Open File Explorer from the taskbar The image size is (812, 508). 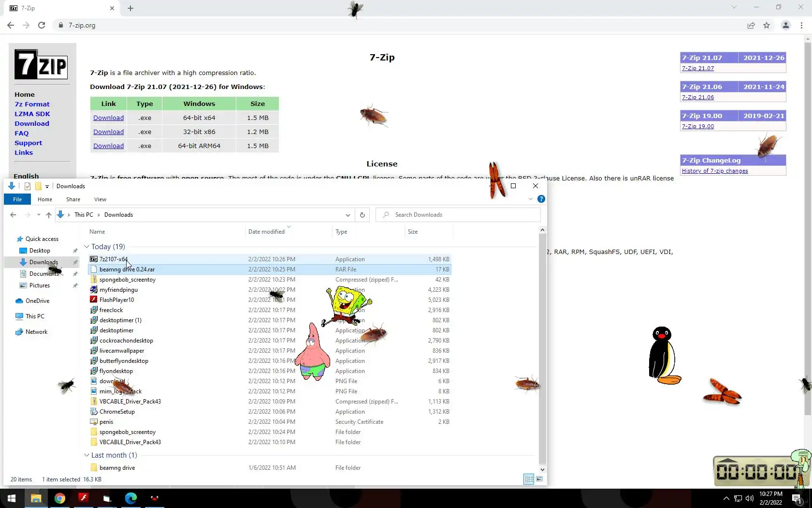[36, 498]
